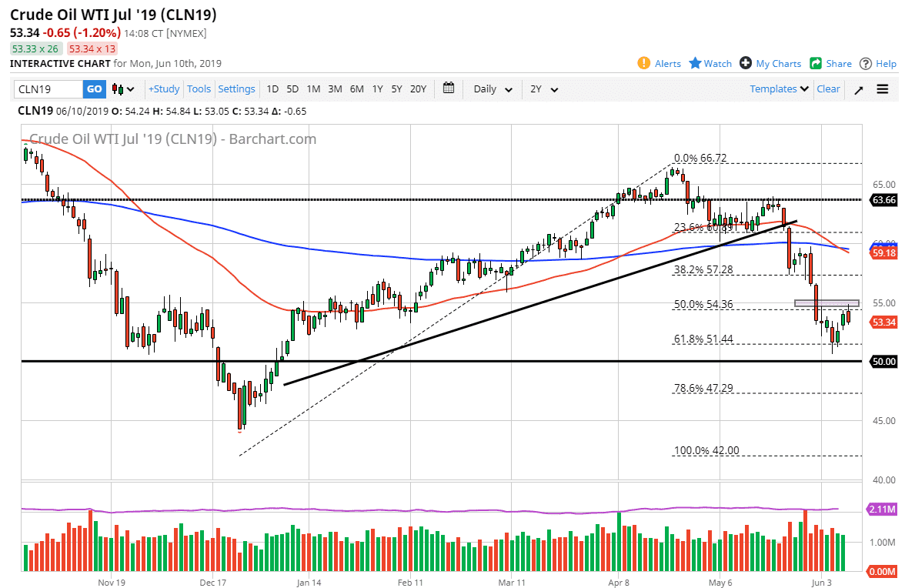Viewport: 905px width, 588px height.
Task: Expand chart with the pop-out arrow icon
Action: coord(859,89)
